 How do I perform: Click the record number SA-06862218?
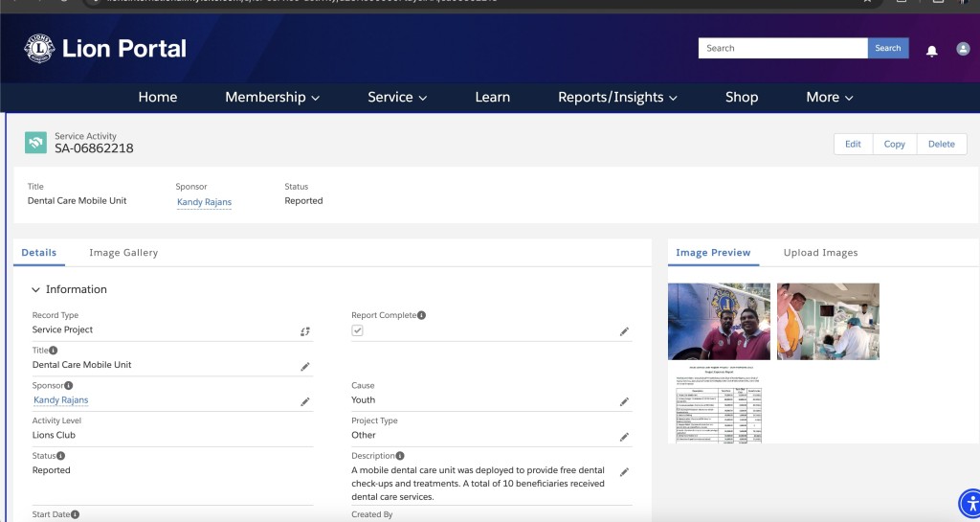pos(94,148)
